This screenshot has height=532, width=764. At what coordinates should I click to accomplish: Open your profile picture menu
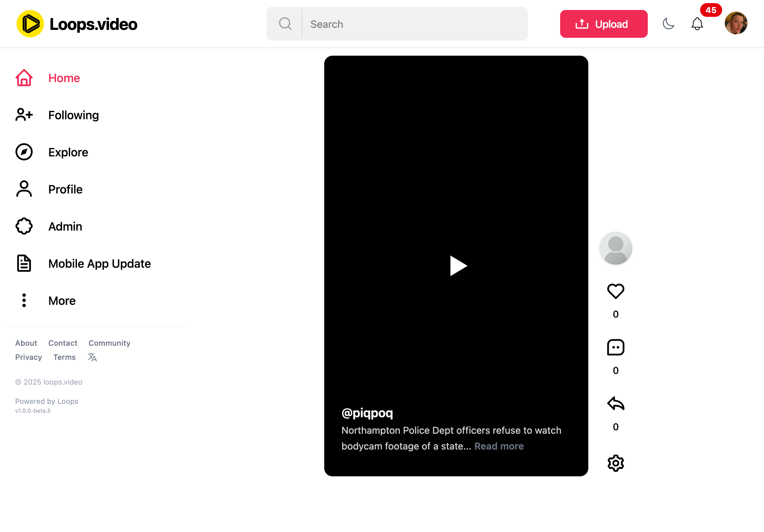736,23
